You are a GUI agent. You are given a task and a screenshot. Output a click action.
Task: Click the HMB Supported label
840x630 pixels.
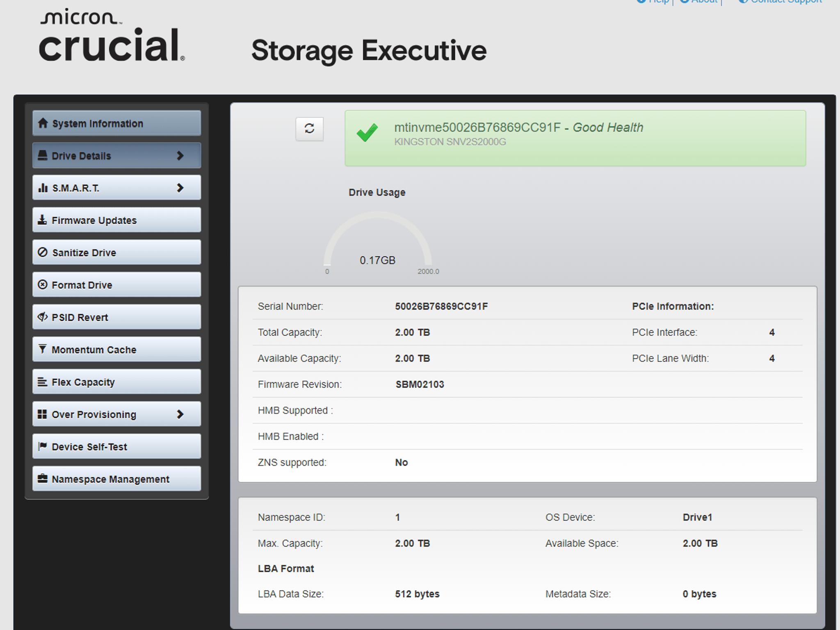coord(295,411)
